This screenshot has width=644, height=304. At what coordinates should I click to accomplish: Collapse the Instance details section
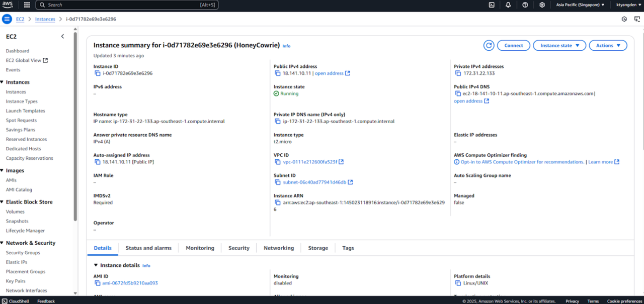pos(96,265)
